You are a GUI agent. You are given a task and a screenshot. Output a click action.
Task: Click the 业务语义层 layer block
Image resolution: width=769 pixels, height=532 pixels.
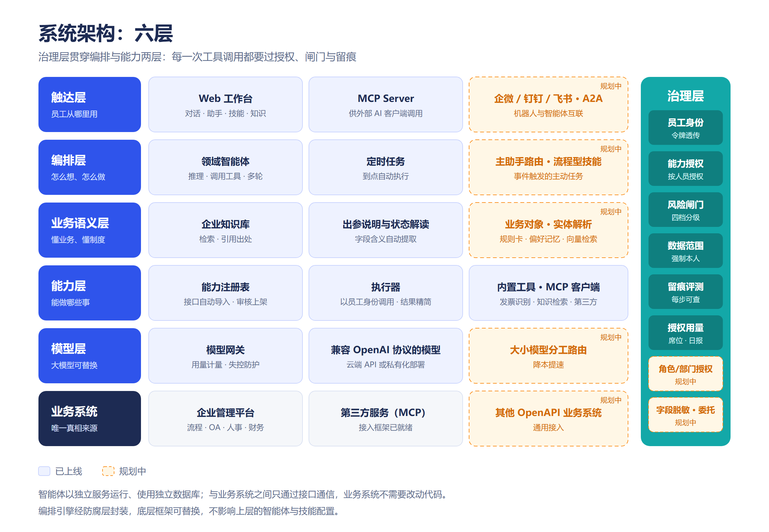tap(89, 230)
